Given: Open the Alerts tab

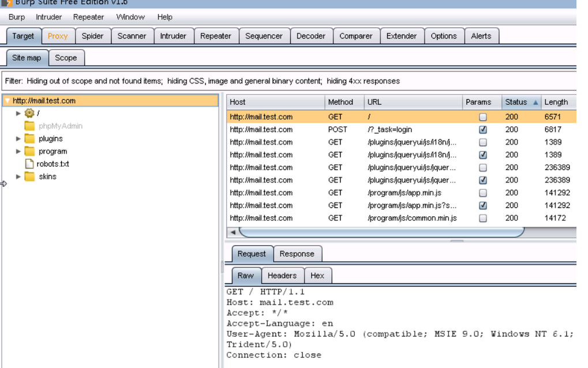Looking at the screenshot, I should [x=481, y=36].
